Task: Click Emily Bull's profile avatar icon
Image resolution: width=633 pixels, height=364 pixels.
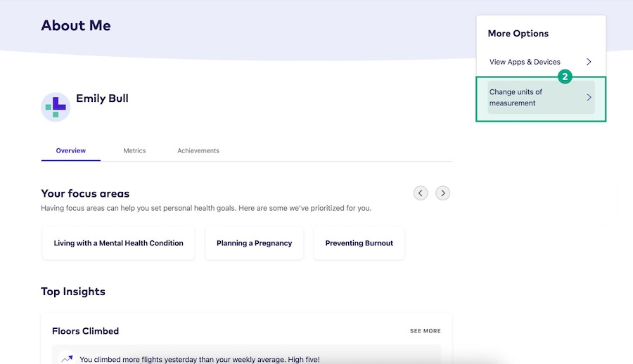Action: (x=56, y=107)
